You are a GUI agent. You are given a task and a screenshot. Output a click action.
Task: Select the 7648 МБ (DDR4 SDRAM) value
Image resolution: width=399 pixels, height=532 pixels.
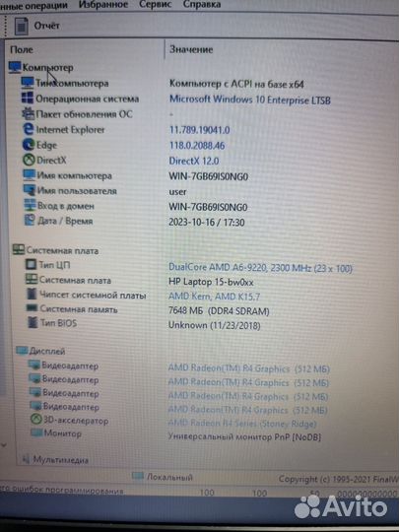(219, 310)
